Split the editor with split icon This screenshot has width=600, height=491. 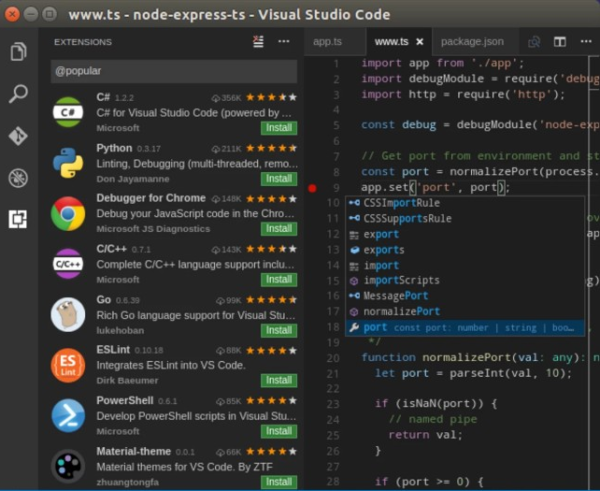[559, 41]
